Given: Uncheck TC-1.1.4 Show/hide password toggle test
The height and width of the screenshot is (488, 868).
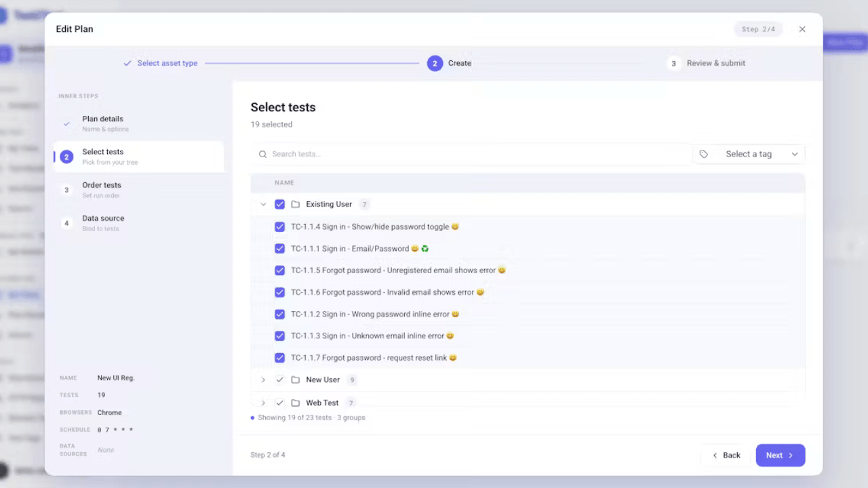Looking at the screenshot, I should [279, 226].
